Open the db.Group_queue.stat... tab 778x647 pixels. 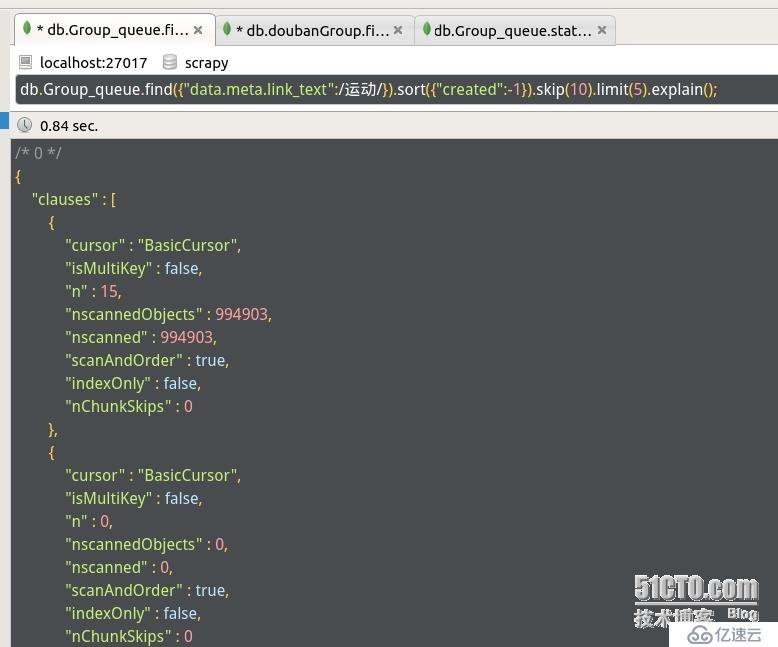[x=513, y=30]
